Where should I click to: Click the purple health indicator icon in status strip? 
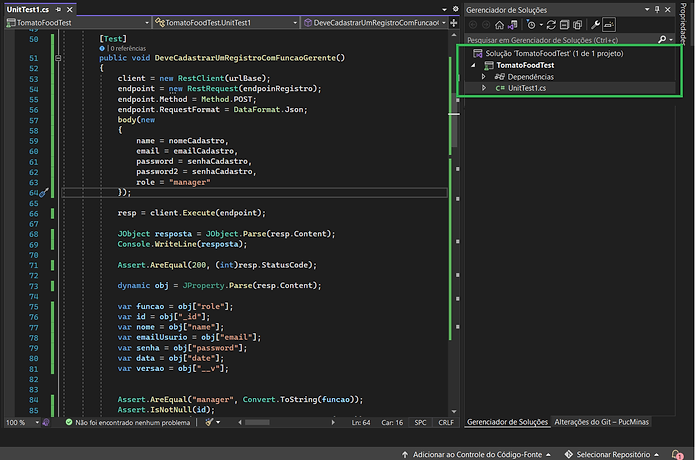pyautogui.click(x=46, y=422)
